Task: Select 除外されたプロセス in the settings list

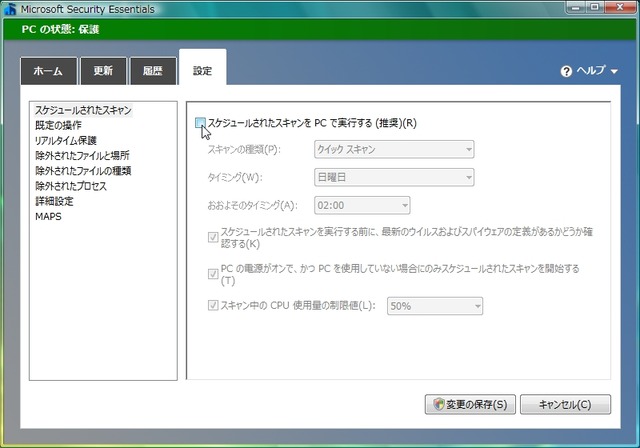Action: click(x=71, y=186)
